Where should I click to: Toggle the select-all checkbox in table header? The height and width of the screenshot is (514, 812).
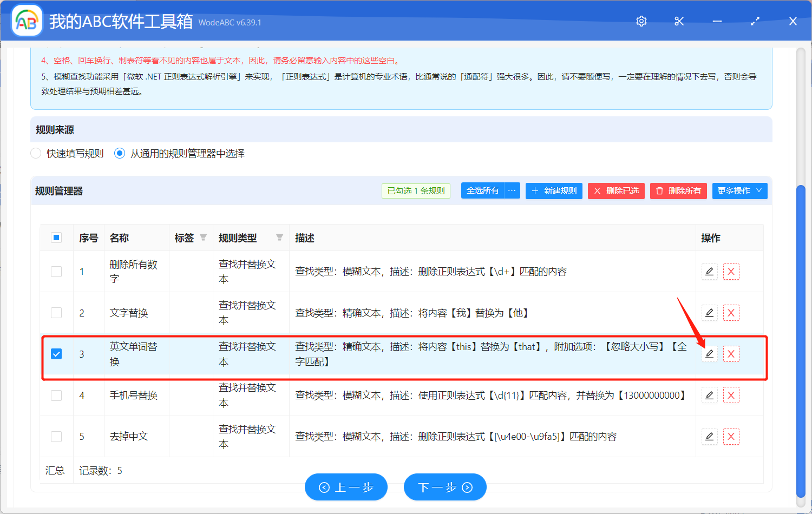point(56,237)
